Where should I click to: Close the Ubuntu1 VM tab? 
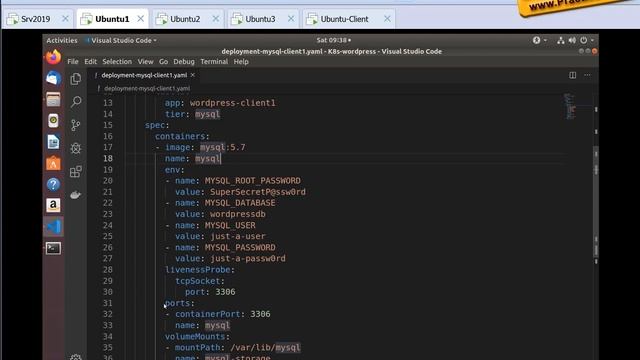coord(140,19)
